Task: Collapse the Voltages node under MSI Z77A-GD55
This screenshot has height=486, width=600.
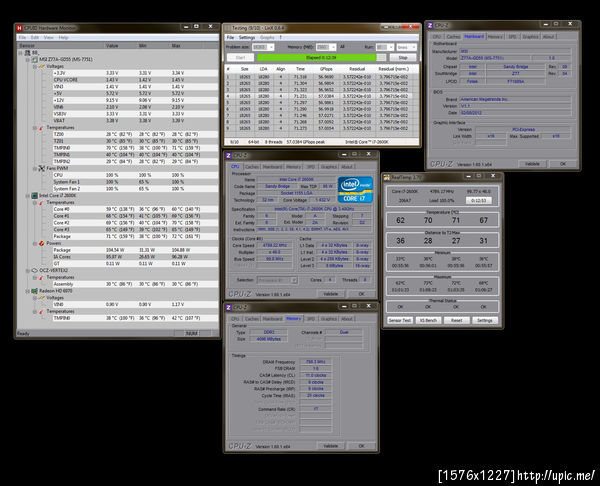Action: pos(34,67)
